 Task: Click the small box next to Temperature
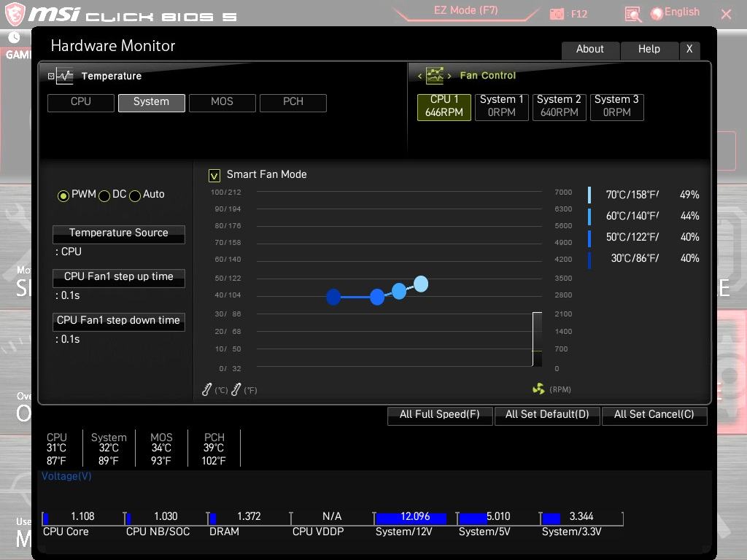click(x=51, y=76)
